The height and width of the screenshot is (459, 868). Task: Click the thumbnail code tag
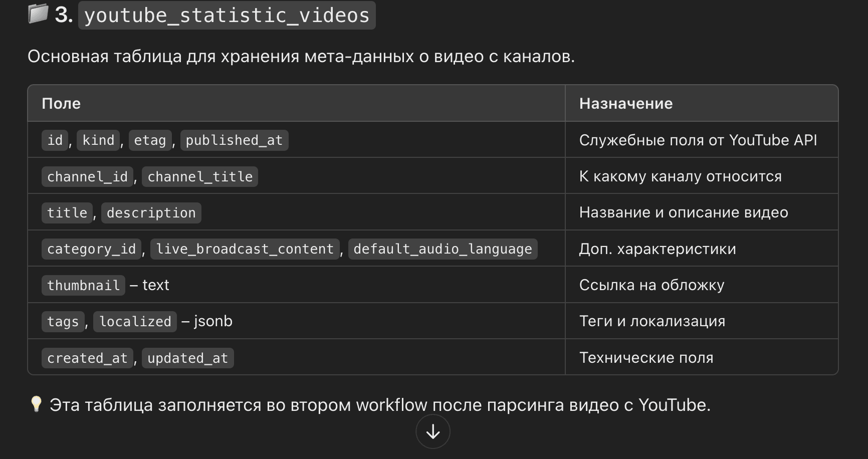pos(83,285)
